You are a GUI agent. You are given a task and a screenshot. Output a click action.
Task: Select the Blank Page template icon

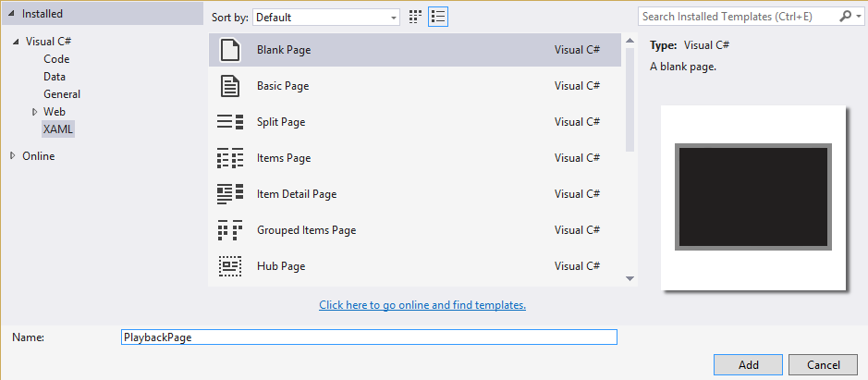pyautogui.click(x=230, y=49)
